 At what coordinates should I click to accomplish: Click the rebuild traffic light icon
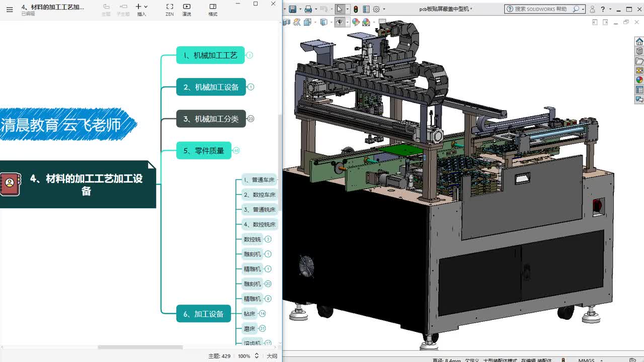(x=356, y=9)
